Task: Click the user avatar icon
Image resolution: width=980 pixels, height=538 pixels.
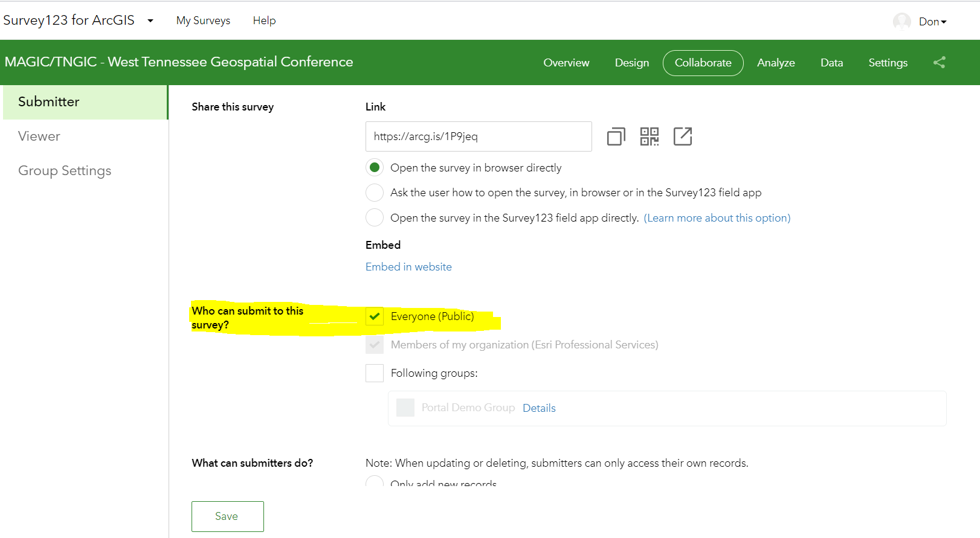Action: coord(901,22)
